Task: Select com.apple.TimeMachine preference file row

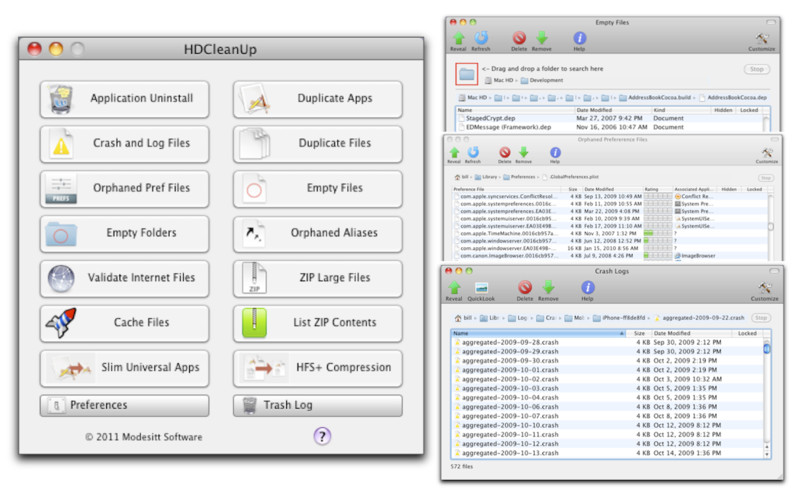Action: 610,233
